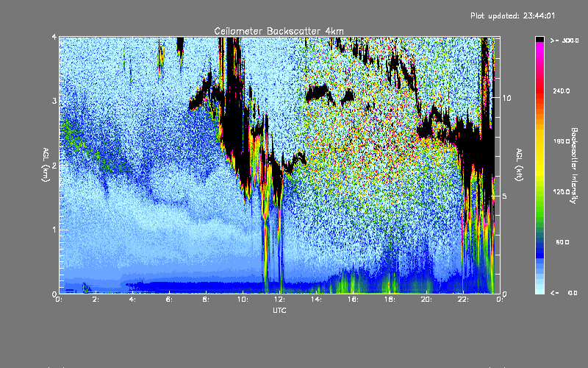Click the magenta segment of the colorbar
588x368 pixels.
point(539,48)
